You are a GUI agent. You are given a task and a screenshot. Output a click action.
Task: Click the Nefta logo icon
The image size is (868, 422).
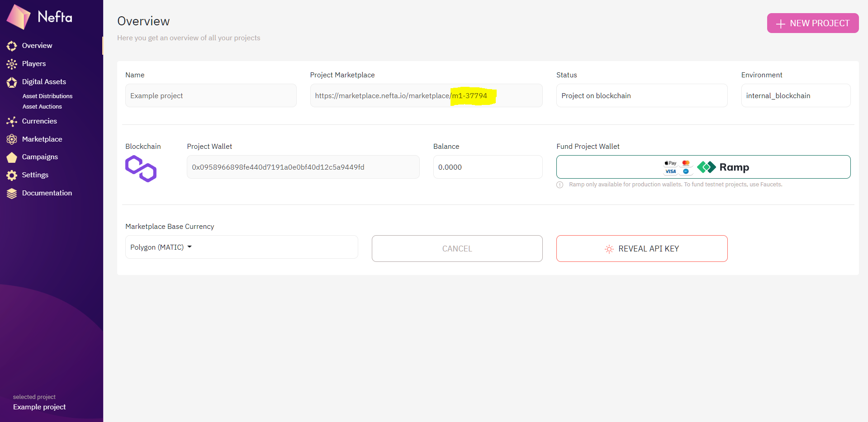[19, 17]
